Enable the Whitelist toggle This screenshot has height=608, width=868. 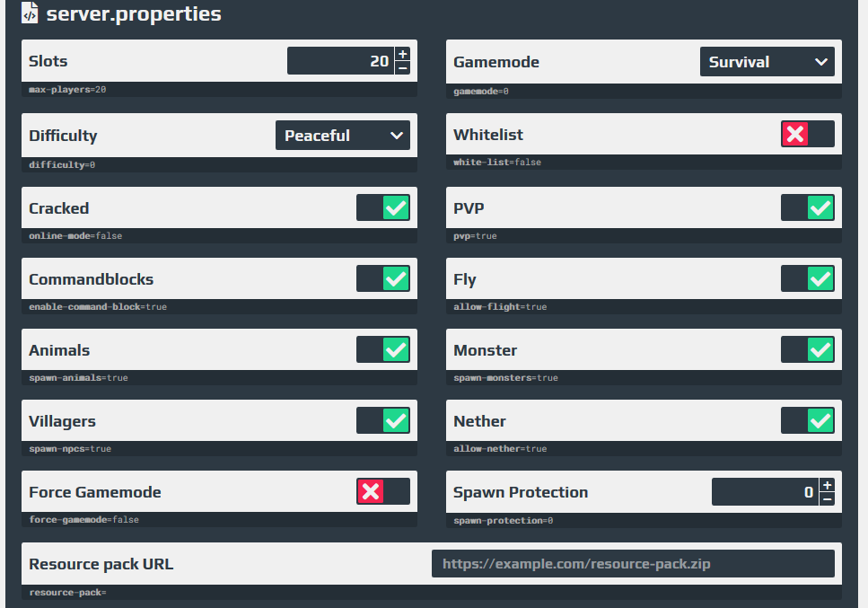click(x=808, y=134)
